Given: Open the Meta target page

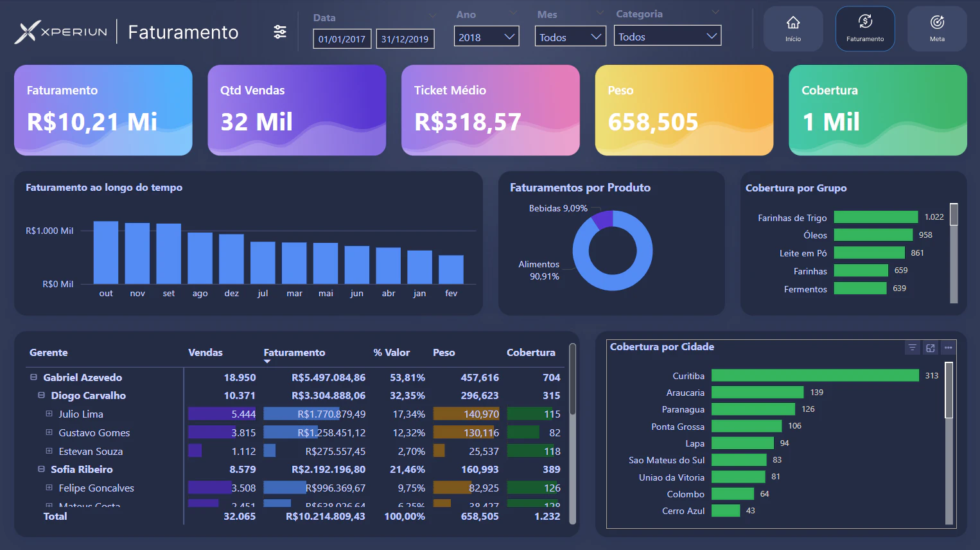Looking at the screenshot, I should tap(937, 28).
